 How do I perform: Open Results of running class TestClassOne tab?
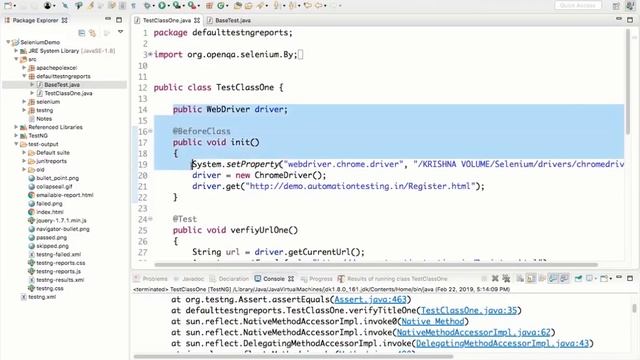coord(397,279)
